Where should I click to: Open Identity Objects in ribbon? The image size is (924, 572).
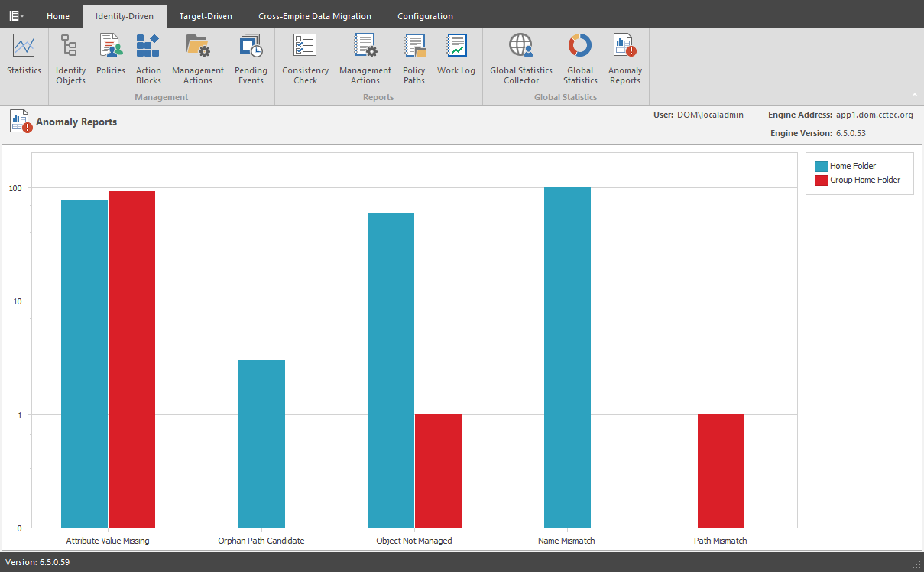pyautogui.click(x=70, y=58)
